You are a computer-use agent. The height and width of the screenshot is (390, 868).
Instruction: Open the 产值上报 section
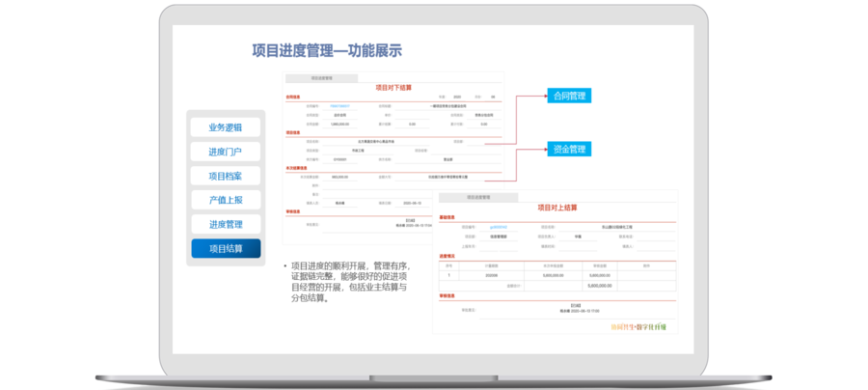click(225, 200)
